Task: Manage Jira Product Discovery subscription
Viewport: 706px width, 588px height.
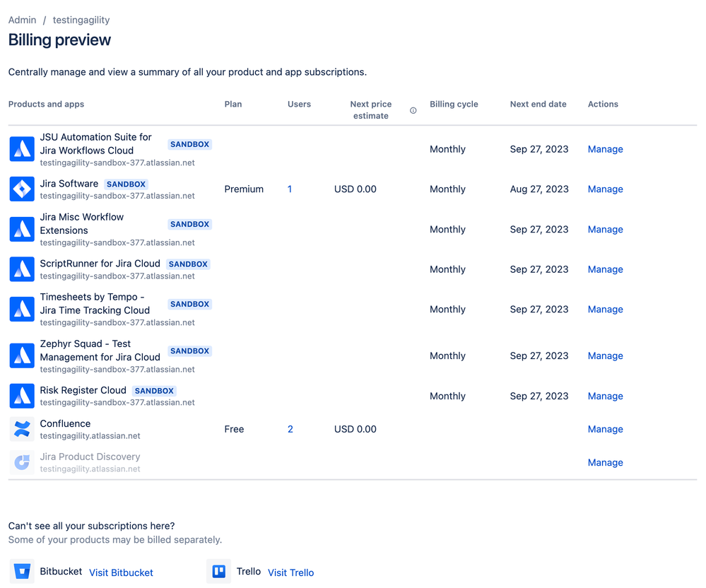Action: (605, 462)
